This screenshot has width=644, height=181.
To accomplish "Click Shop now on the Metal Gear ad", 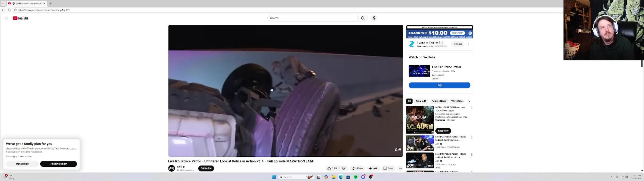I will (443, 131).
